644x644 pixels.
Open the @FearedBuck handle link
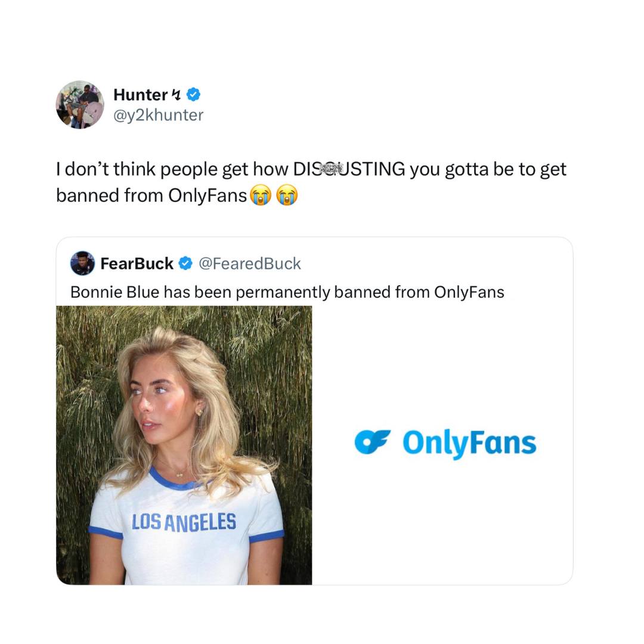pos(249,263)
